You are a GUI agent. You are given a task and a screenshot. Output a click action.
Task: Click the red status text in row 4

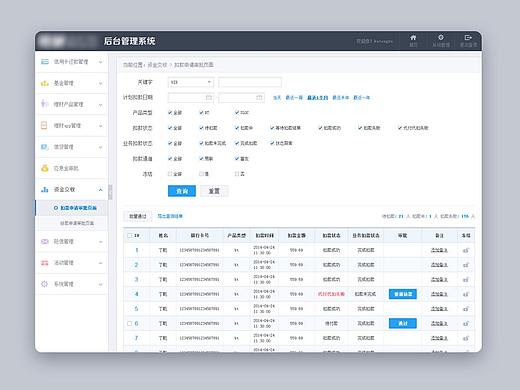(331, 294)
